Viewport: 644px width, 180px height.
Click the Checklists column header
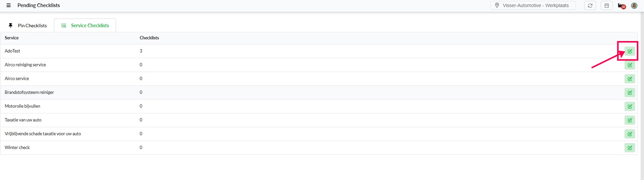pyautogui.click(x=149, y=38)
